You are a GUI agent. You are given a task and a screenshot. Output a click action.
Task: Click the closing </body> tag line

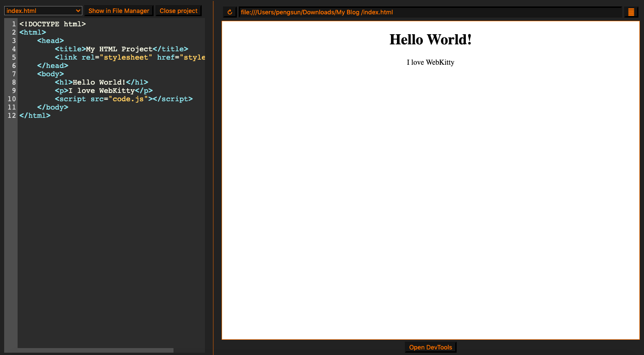click(x=53, y=107)
